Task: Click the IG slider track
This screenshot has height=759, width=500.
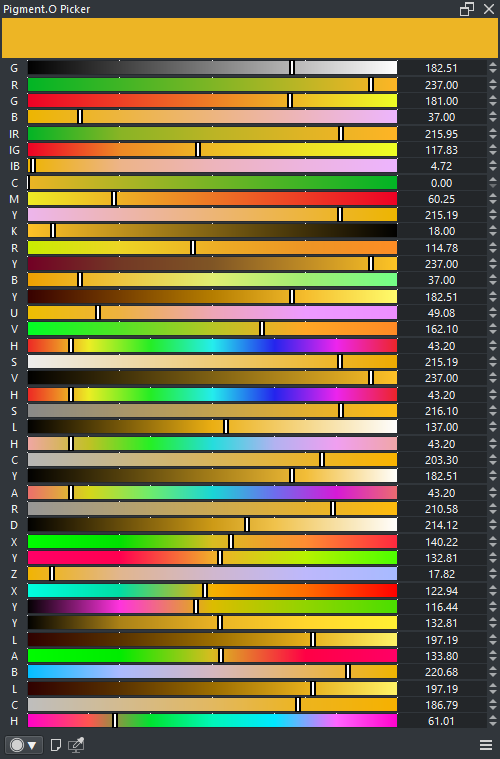Action: [x=212, y=150]
